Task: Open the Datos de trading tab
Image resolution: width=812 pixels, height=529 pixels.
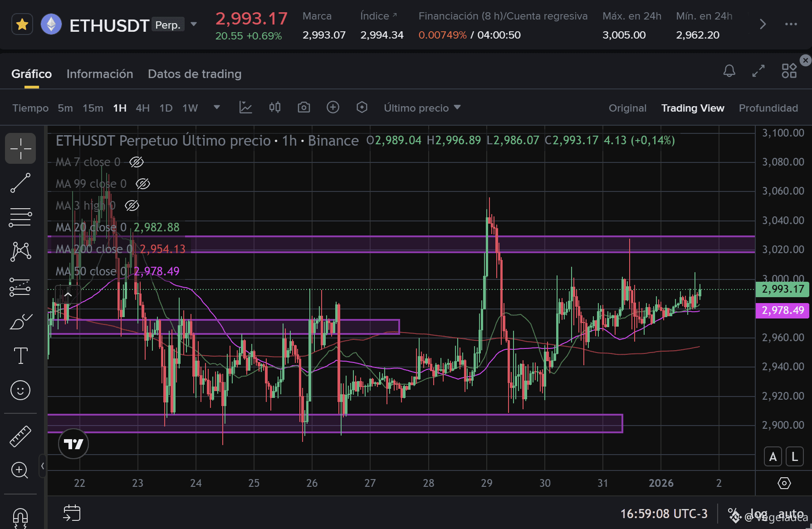Action: click(195, 74)
